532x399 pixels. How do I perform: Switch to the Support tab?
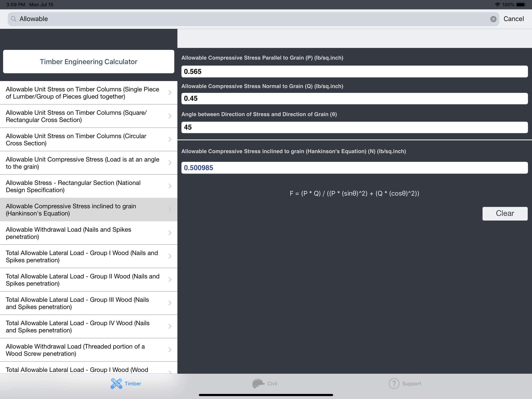tap(411, 383)
